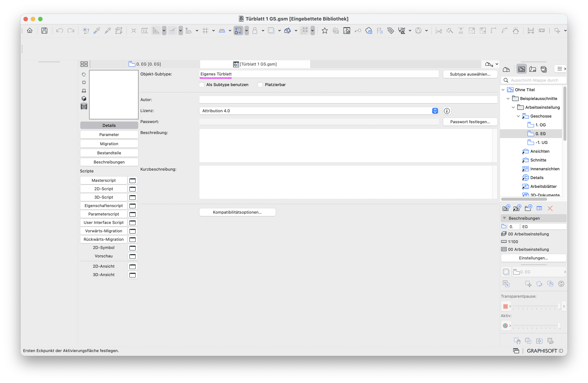This screenshot has width=588, height=383.
Task: Click Passwort festlegen... button
Action: coord(470,122)
